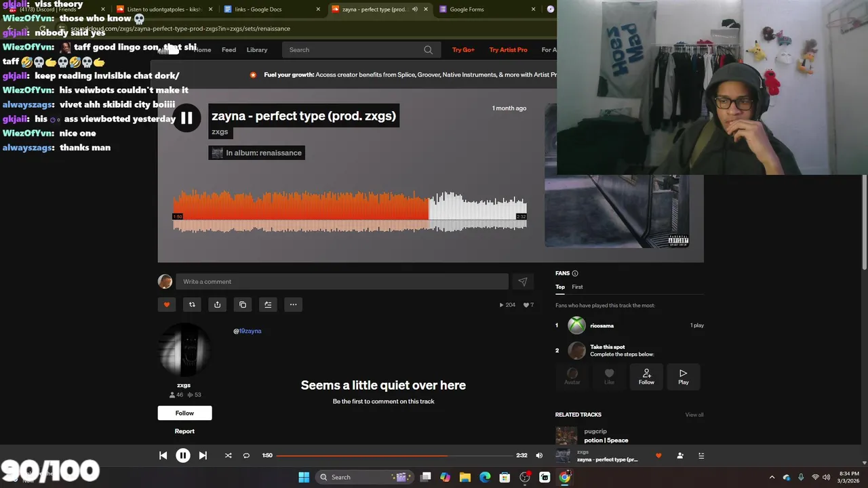Viewport: 868px width, 488px height.
Task: Open the 'In album: renaissance' link
Action: click(x=256, y=152)
